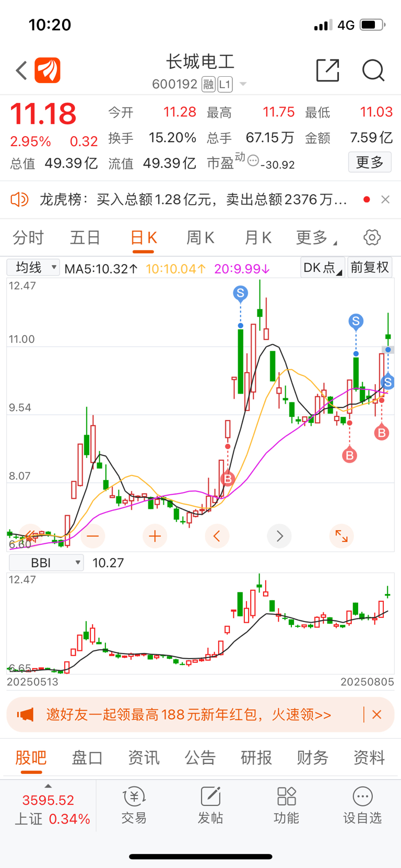Image resolution: width=401 pixels, height=868 pixels.
Task: Tap the battery status icon
Action: click(x=373, y=25)
